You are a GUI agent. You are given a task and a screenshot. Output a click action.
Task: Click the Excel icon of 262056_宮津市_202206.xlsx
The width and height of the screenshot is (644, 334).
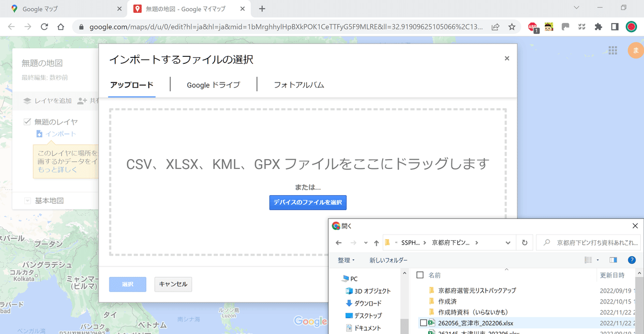tap(431, 323)
